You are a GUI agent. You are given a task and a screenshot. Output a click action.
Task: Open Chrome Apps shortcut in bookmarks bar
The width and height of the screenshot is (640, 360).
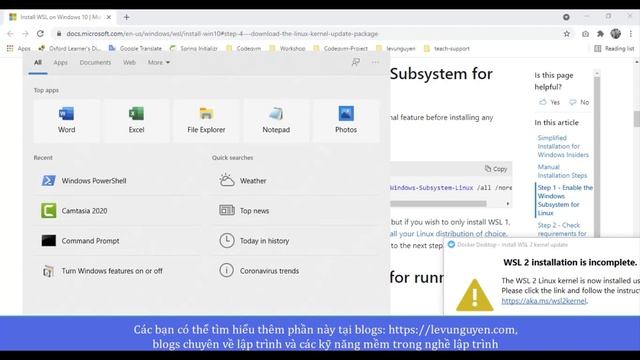18,48
